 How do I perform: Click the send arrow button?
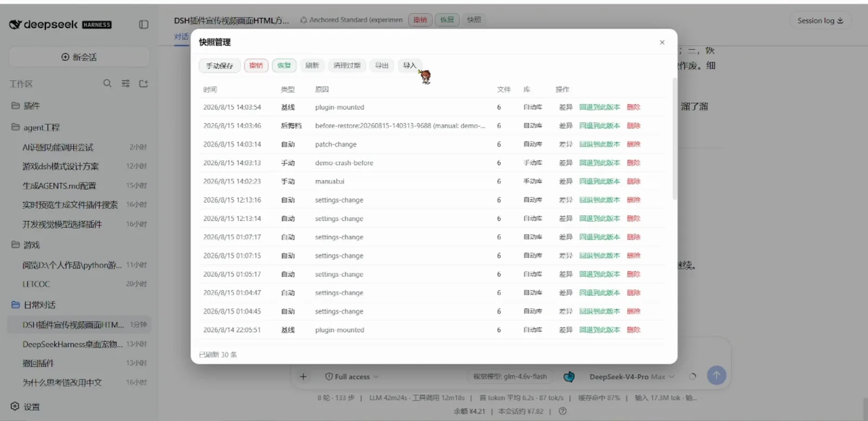(717, 375)
